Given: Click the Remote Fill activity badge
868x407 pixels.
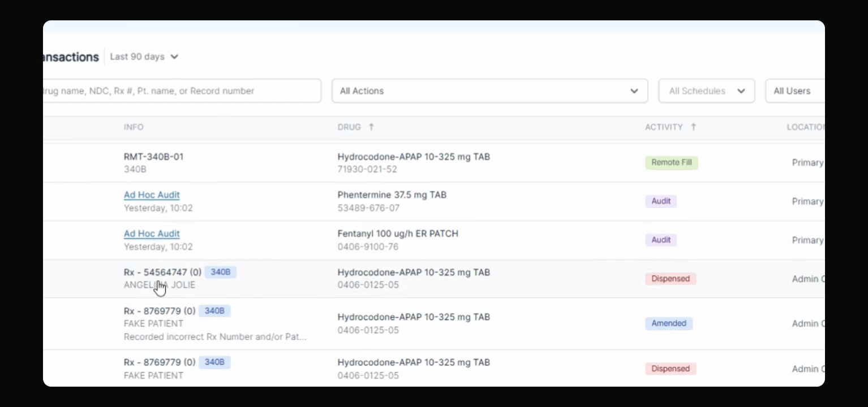Looking at the screenshot, I should click(672, 162).
